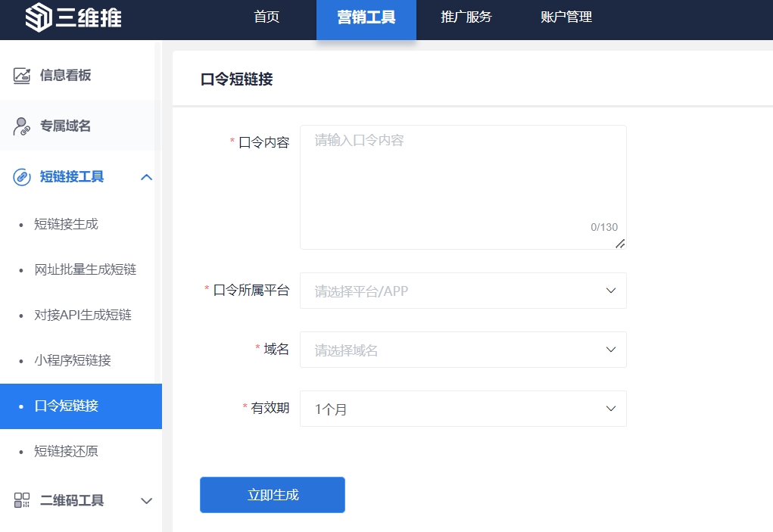This screenshot has width=773, height=532.
Task: Open the 信息看板 dashboard icon
Action: pyautogui.click(x=22, y=76)
